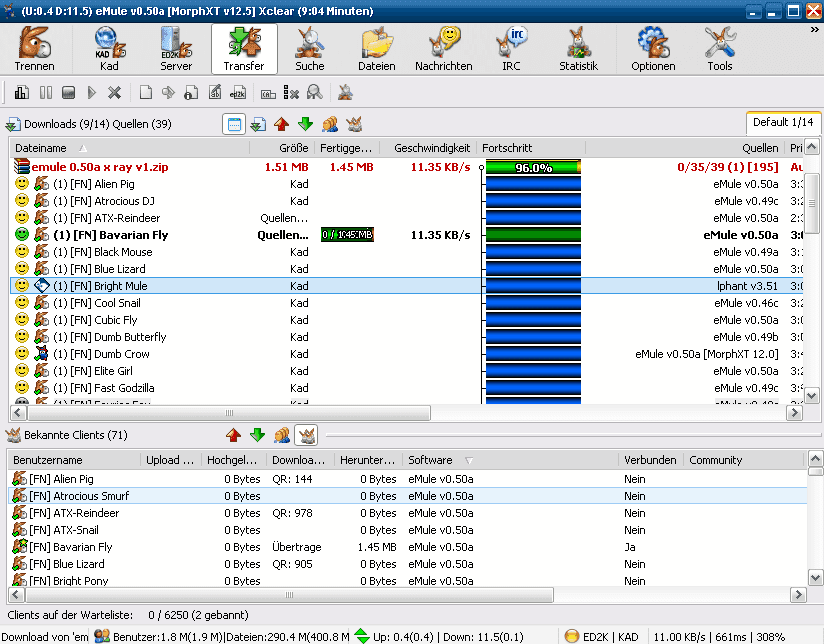Select known client [FN] Atrocious Smurf
Screen dimensions: 824x644
click(x=408, y=496)
